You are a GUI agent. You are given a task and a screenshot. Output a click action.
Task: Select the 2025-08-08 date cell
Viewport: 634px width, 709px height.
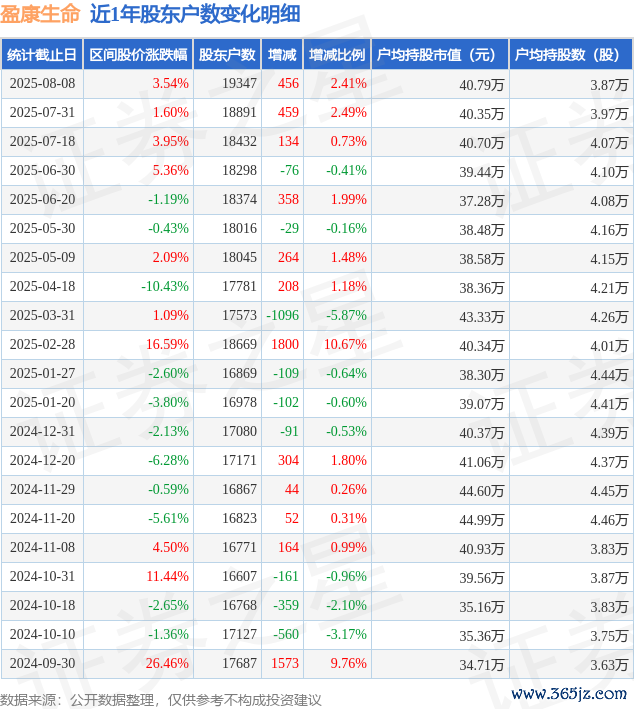[43, 84]
